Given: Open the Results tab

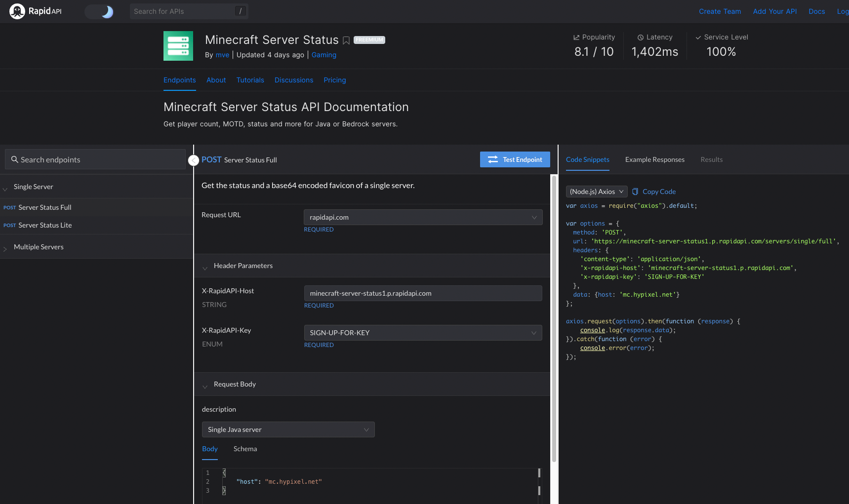Looking at the screenshot, I should pyautogui.click(x=711, y=159).
